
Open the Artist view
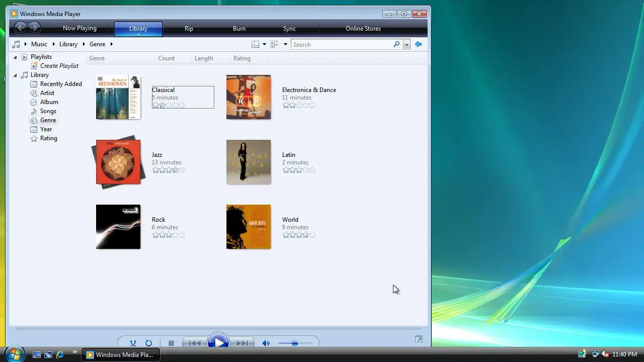pos(47,93)
